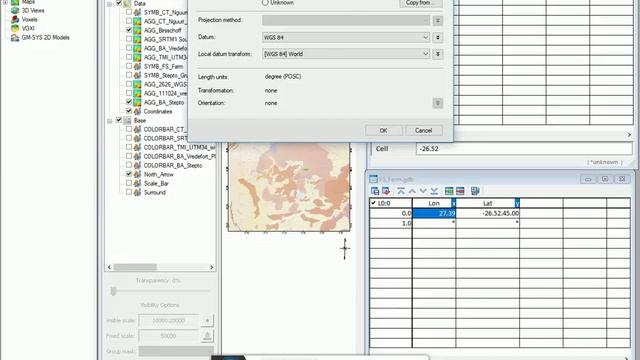Click the right arrow of layer tree scrollbar

(211, 267)
